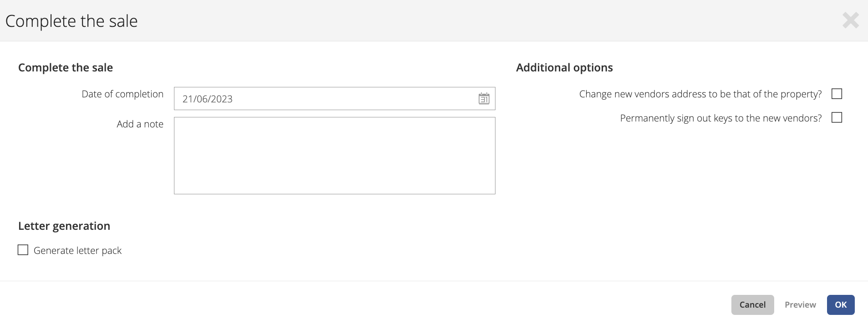Viewport: 868px width, 324px height.
Task: Select the Date of completion label
Action: click(123, 94)
